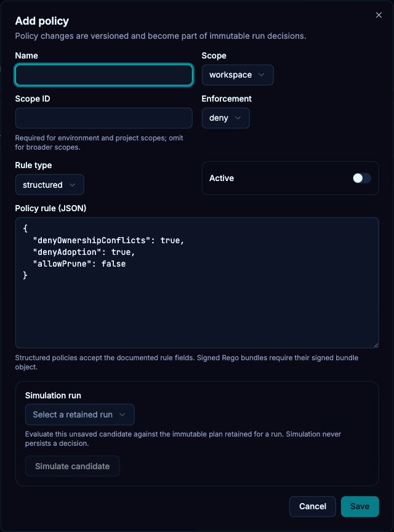Screen dimensions: 394x532
Task: Open the Select a retained run dropdown
Action: click(x=80, y=414)
